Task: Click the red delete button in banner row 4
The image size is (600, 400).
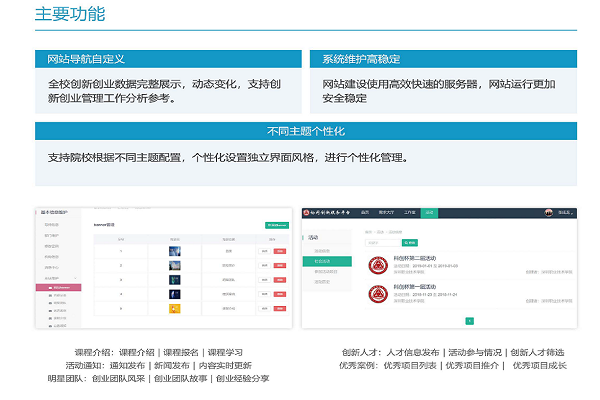Action: (280, 294)
